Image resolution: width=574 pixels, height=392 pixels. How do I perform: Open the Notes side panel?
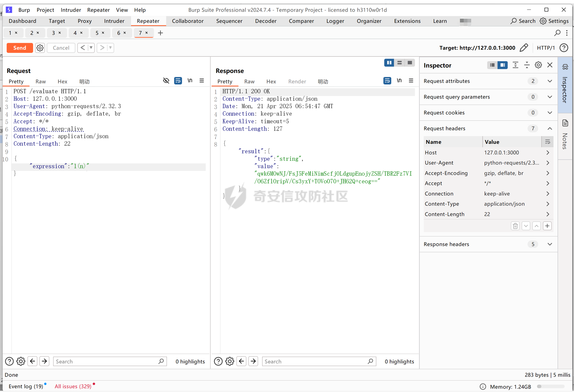pyautogui.click(x=565, y=136)
